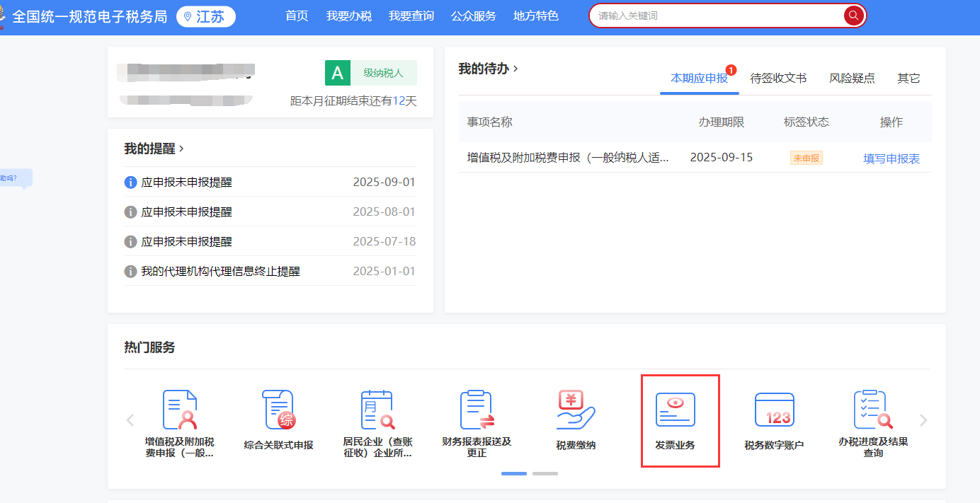Select the 税费缴纳 service icon

[574, 420]
